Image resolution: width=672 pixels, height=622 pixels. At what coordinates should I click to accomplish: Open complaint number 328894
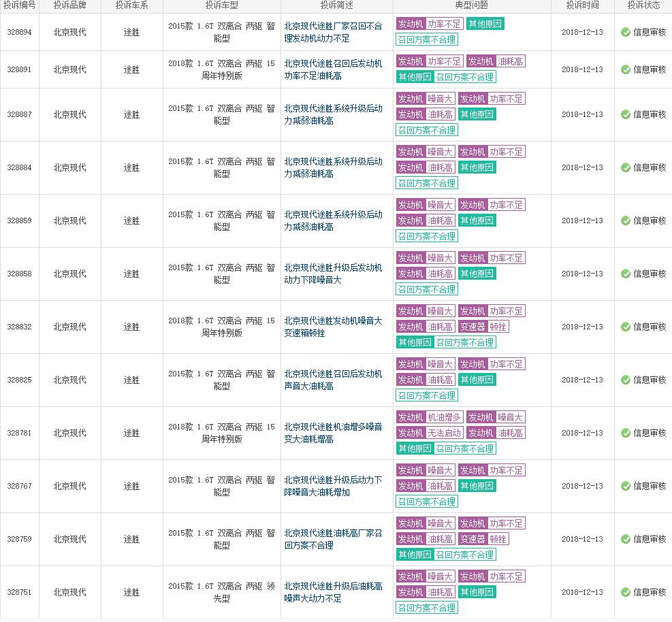20,31
